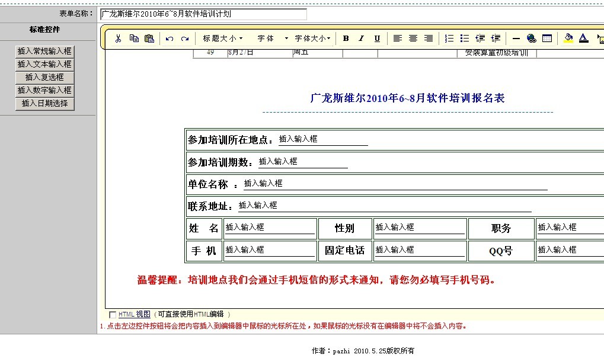Open the 字体 font dropdown
604x364 pixels.
(273, 39)
